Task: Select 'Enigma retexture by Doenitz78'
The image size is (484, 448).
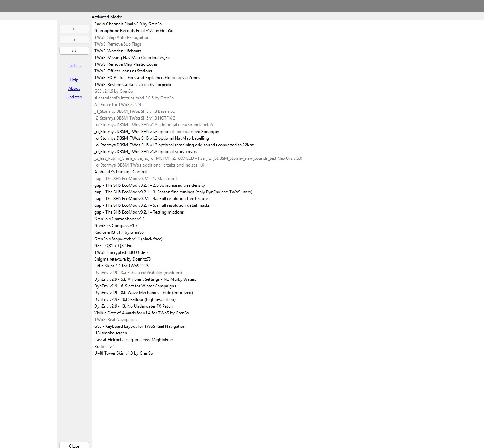Action: 123,259
